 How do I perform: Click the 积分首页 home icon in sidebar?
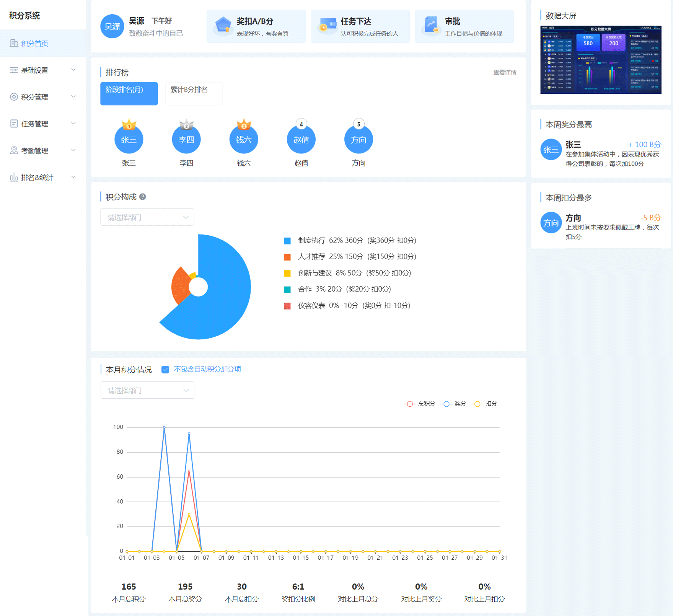[14, 43]
